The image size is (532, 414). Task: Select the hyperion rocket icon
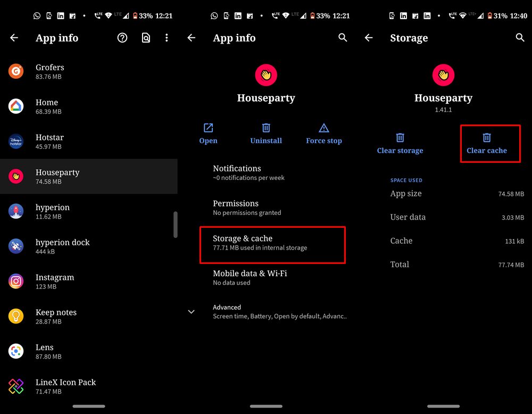16,211
